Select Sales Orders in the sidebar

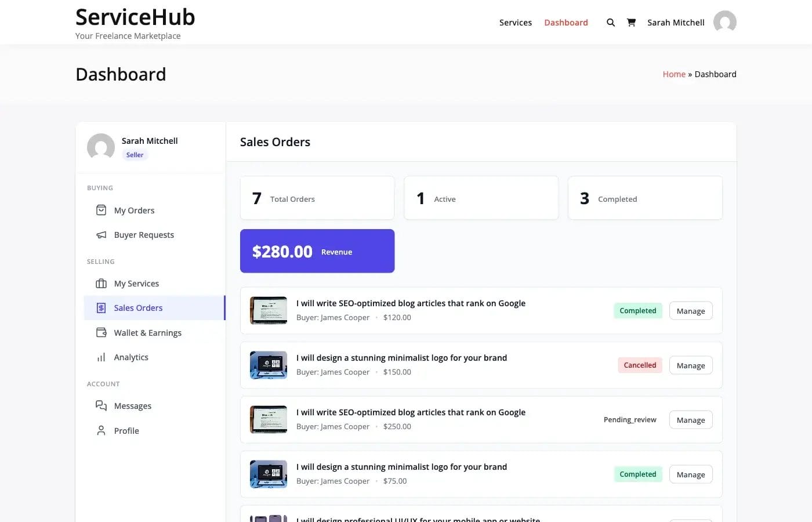click(x=138, y=308)
